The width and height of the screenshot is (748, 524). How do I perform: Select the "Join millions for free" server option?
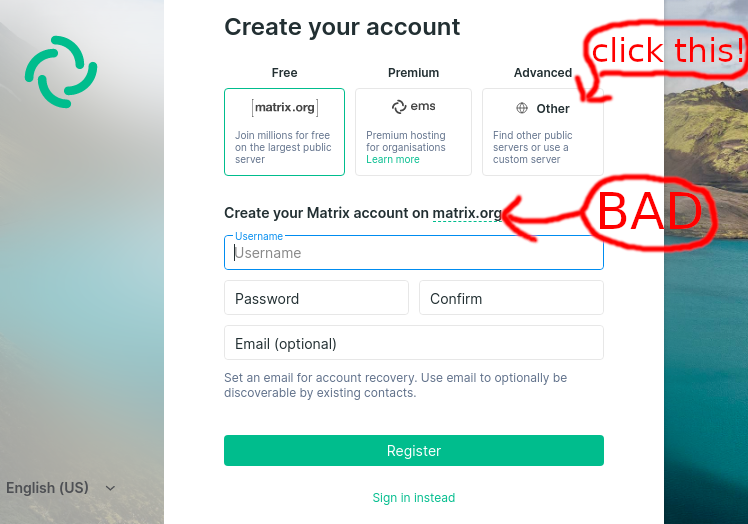click(284, 146)
